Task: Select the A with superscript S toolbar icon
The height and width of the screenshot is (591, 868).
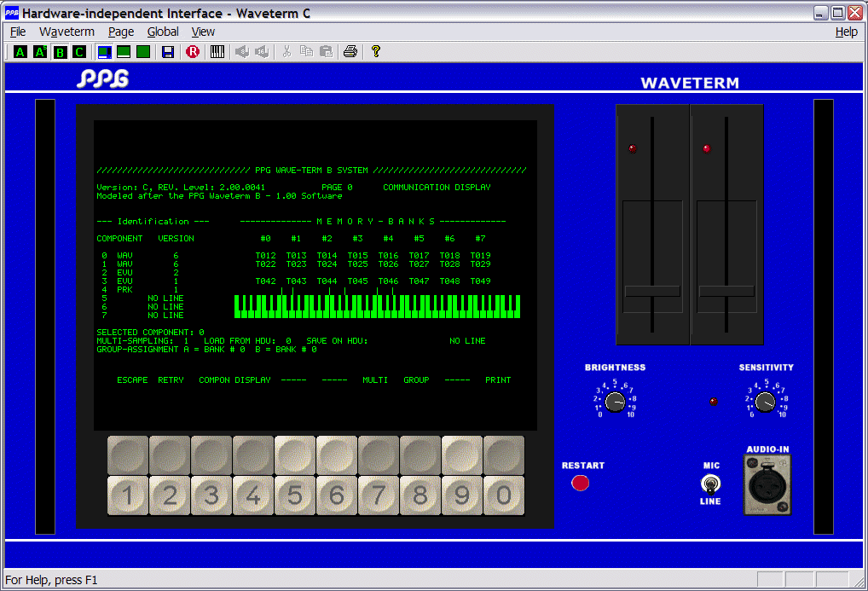Action: click(x=40, y=52)
